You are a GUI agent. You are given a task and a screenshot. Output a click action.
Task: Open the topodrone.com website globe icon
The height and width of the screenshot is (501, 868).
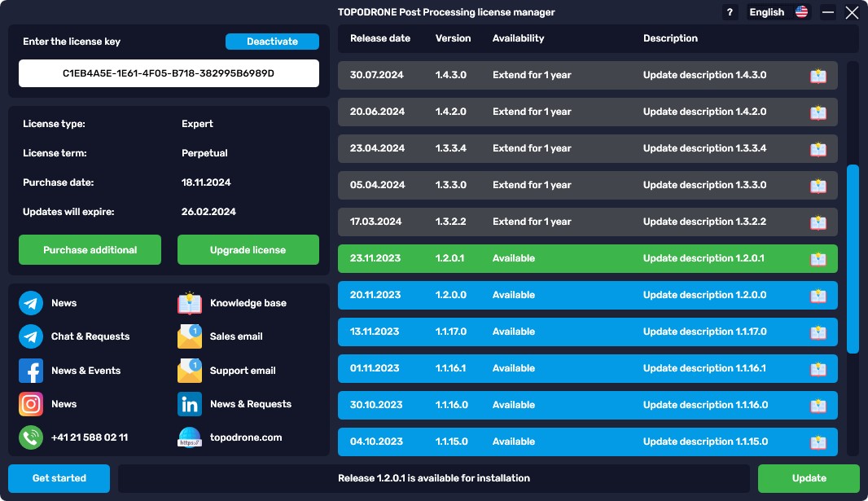coord(190,437)
